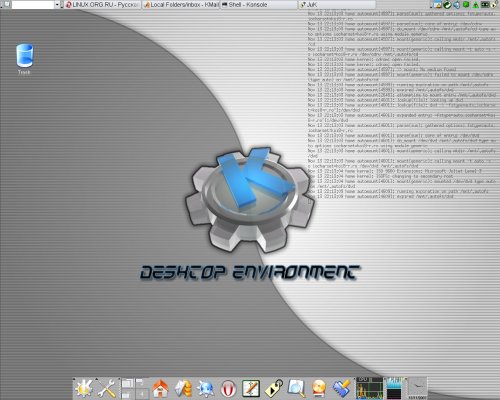Viewport: 500px width, 400px height.
Task: Open the Trash desktop icon
Action: 25,59
